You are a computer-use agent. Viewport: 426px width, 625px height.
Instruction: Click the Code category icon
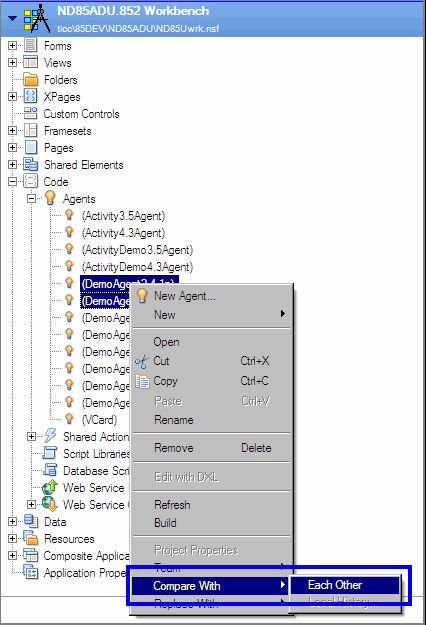click(x=30, y=181)
